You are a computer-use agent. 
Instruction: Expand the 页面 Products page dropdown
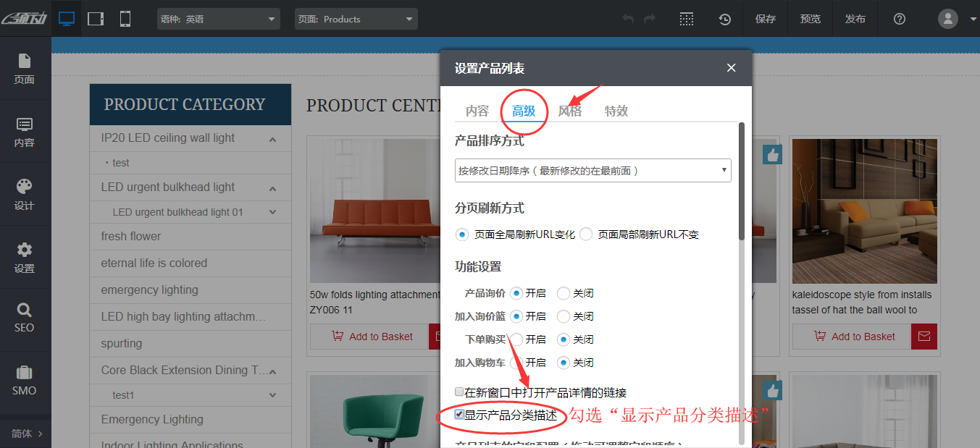[356, 19]
